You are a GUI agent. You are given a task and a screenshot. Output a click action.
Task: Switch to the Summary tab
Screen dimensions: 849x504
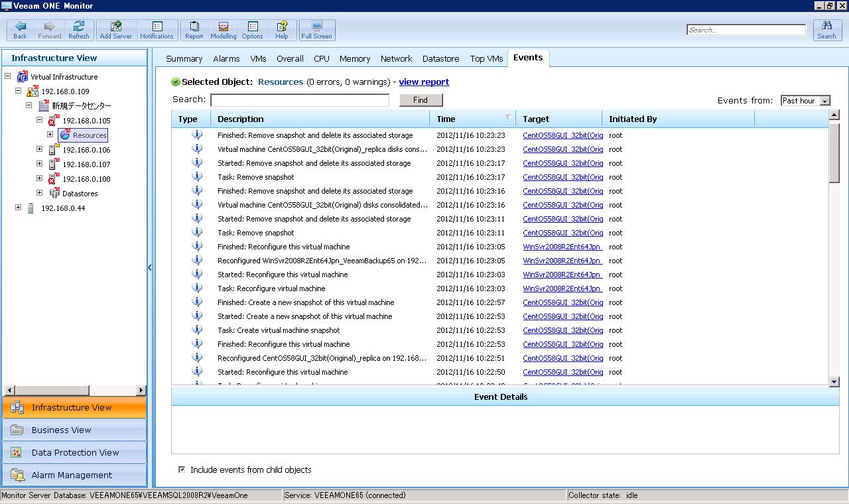(184, 58)
